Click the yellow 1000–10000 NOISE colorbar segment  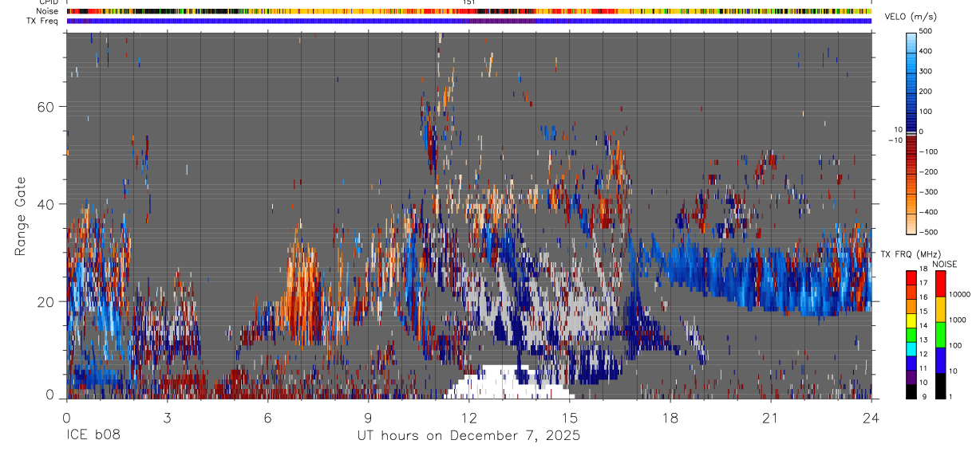[x=940, y=309]
